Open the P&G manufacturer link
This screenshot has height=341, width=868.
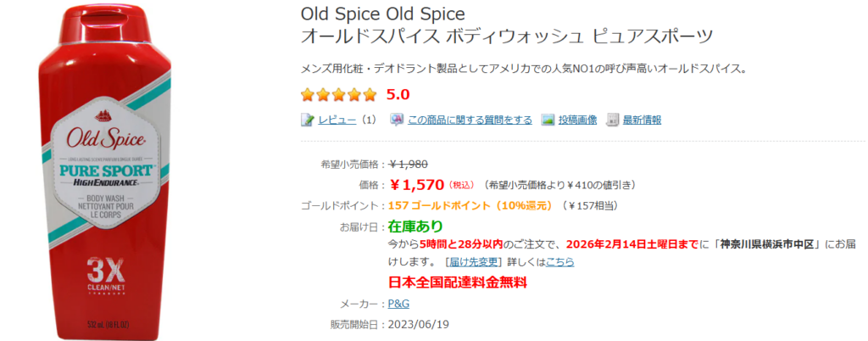click(398, 304)
